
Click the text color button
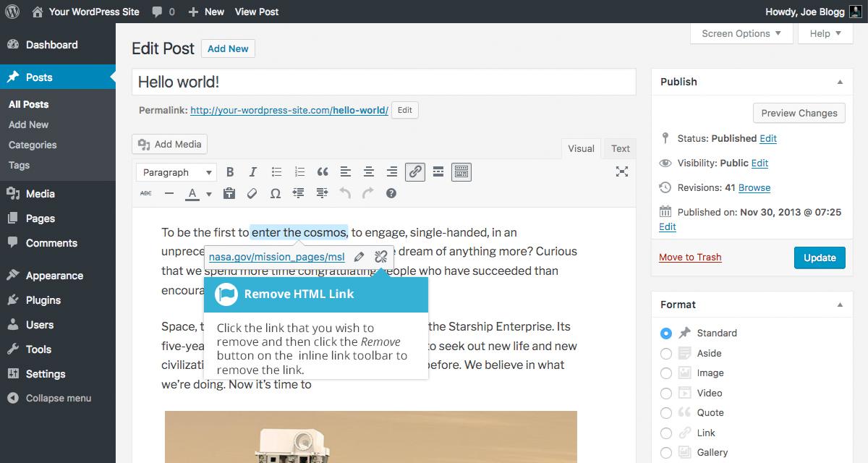click(192, 193)
